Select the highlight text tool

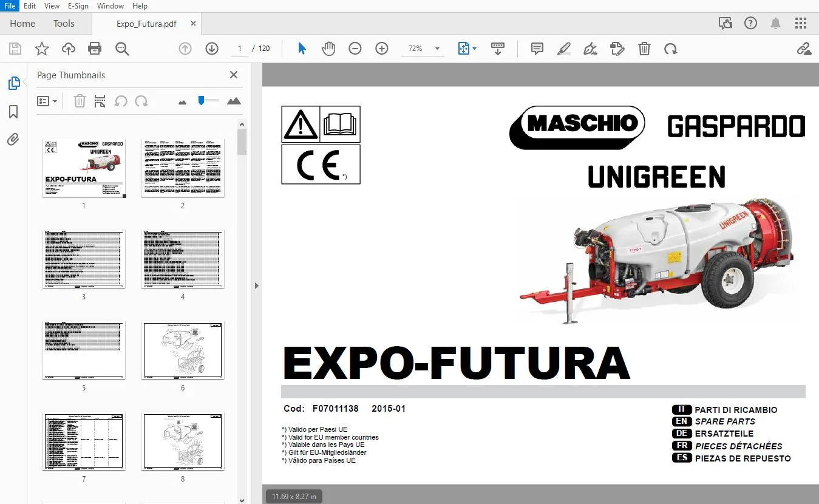tap(564, 49)
